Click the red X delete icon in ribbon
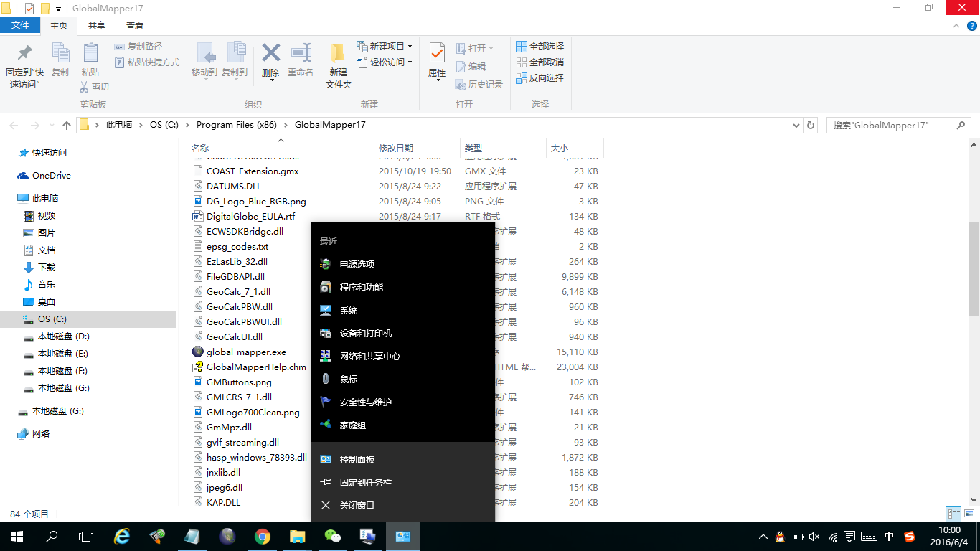The image size is (980, 551). click(270, 52)
